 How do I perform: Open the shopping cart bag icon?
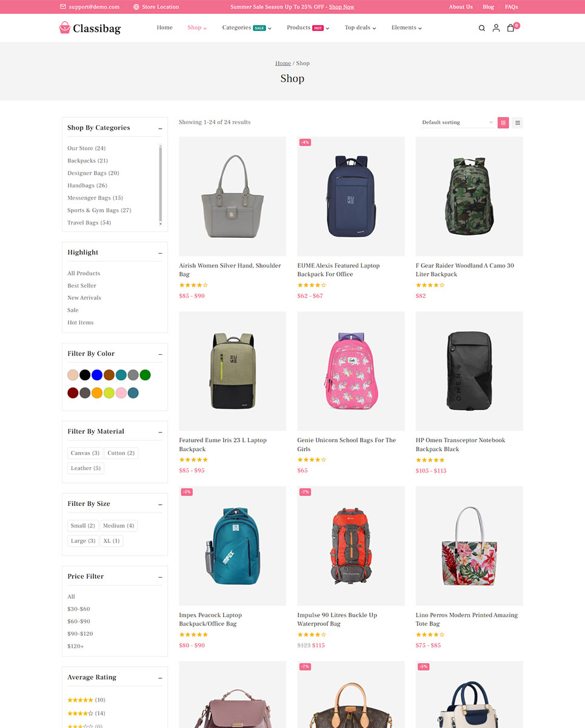(x=510, y=27)
